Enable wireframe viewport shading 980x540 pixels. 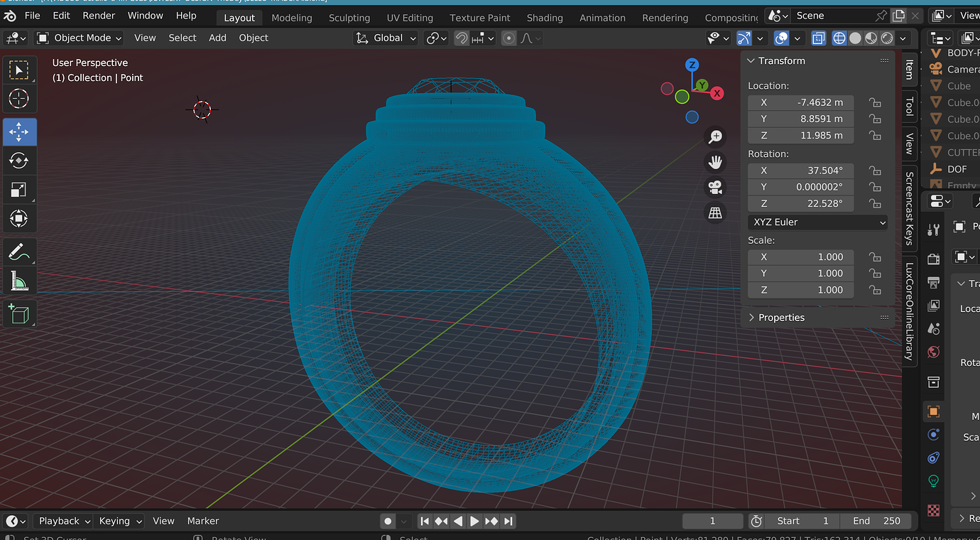(x=839, y=38)
